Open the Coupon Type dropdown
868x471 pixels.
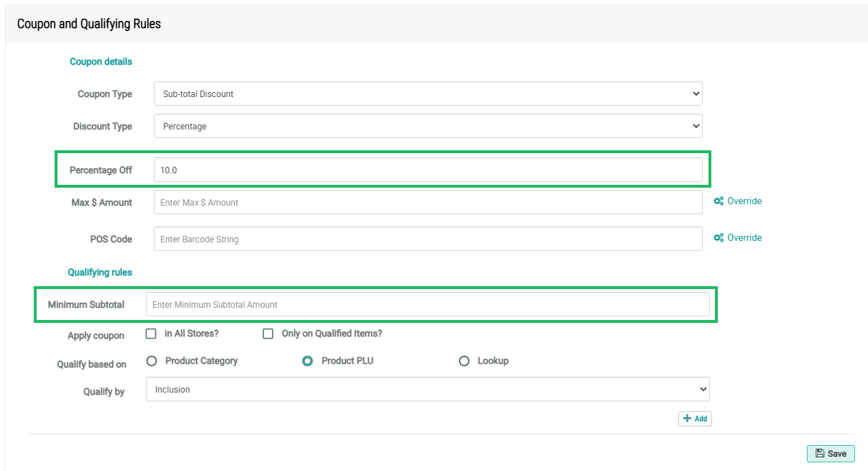[428, 93]
